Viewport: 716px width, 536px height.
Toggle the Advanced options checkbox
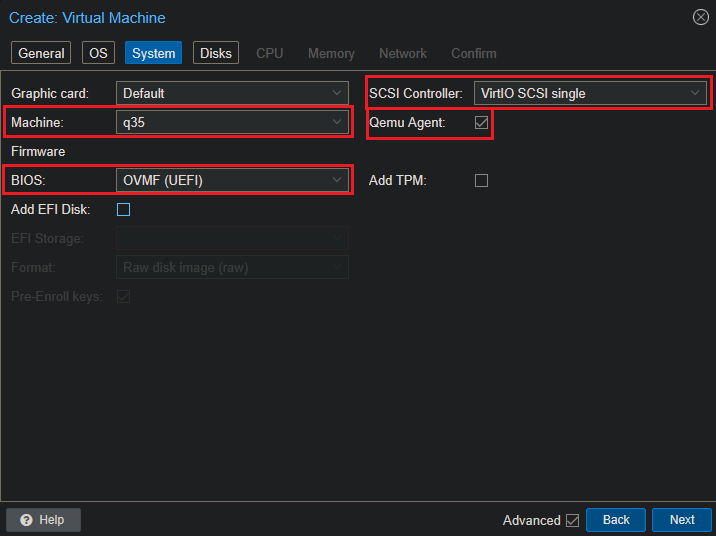(x=572, y=520)
